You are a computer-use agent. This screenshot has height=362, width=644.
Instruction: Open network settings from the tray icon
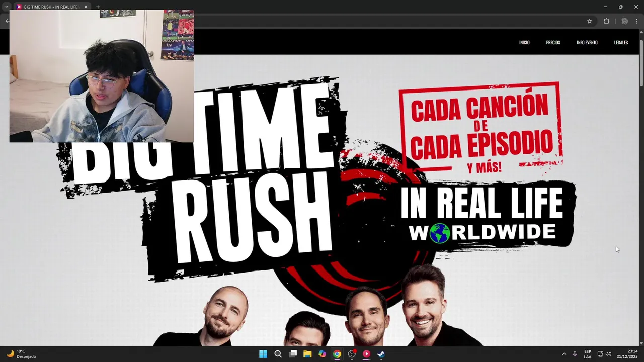600,354
